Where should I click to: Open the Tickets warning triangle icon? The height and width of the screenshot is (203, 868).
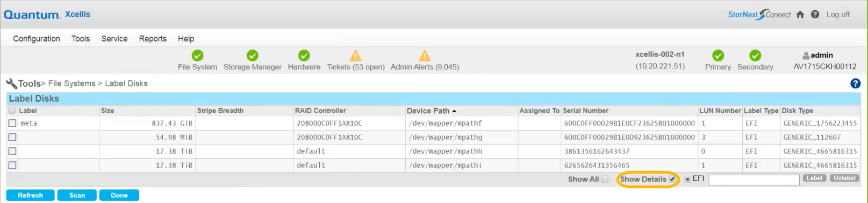[356, 55]
